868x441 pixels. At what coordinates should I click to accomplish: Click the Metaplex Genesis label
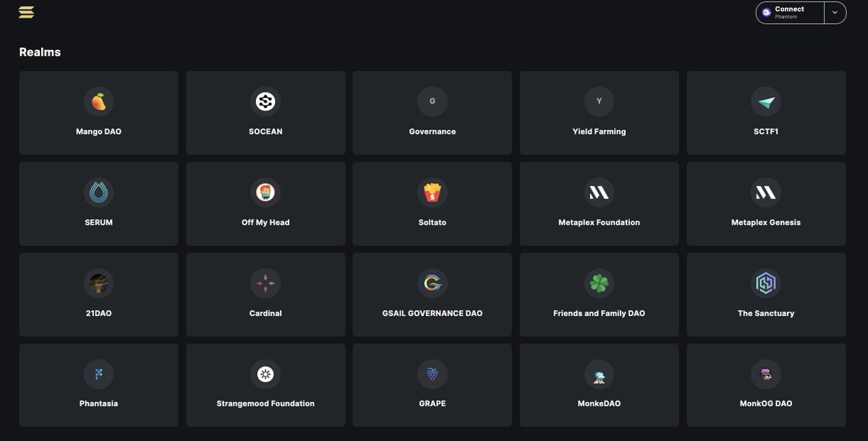coord(766,223)
